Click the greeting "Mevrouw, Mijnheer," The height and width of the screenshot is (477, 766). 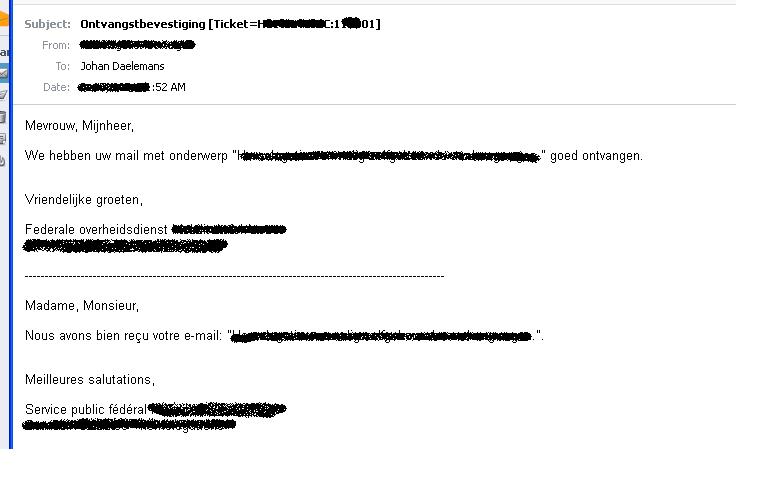(79, 126)
